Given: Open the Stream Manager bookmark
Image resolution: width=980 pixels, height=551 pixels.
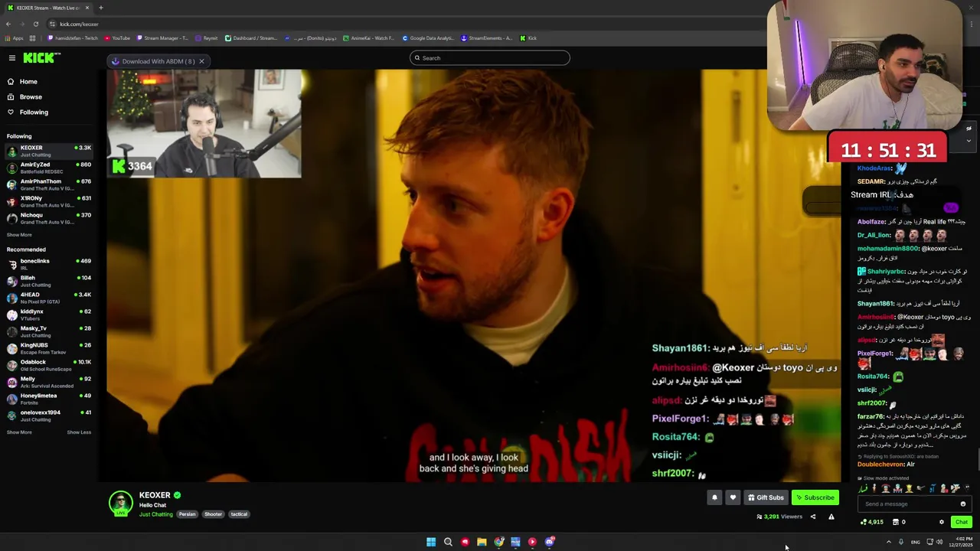Looking at the screenshot, I should pyautogui.click(x=162, y=38).
